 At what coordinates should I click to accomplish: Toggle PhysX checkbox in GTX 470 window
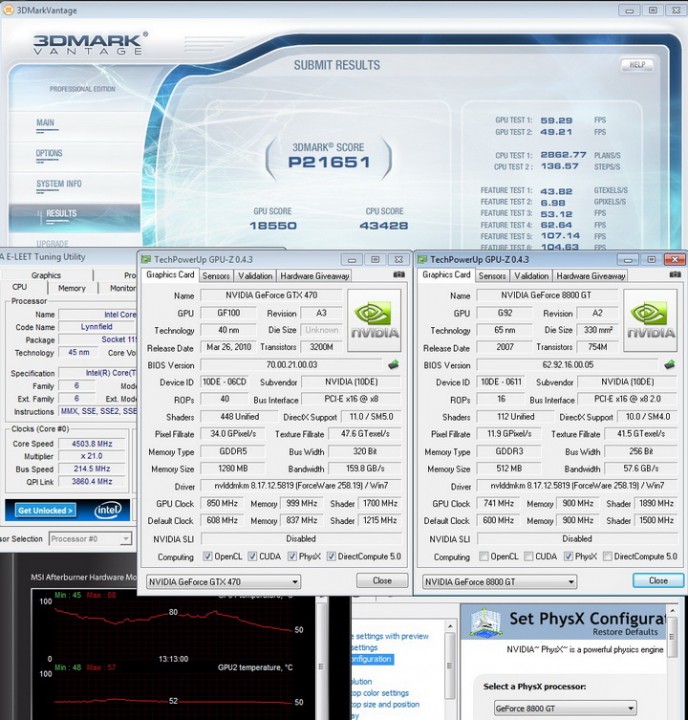coord(292,556)
